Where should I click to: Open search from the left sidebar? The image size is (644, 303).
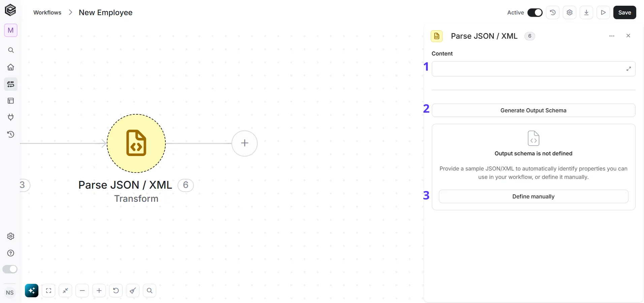click(11, 50)
